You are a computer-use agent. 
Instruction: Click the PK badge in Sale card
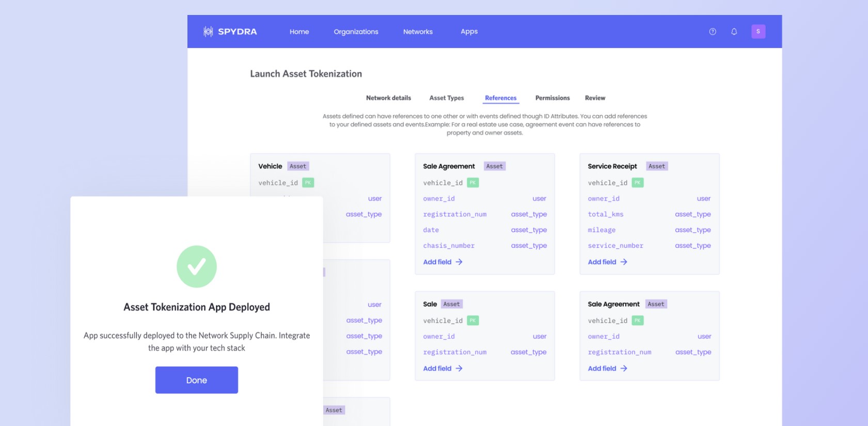(x=472, y=321)
